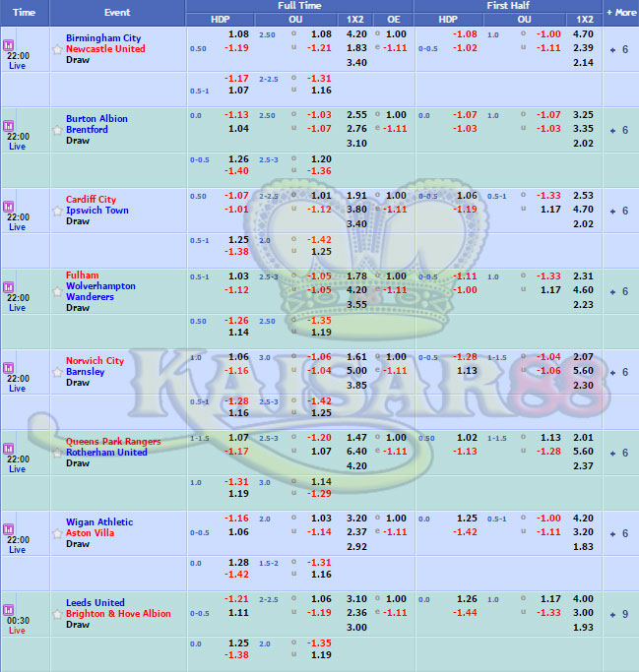This screenshot has width=639, height=672.
Task: Select Leeds United first half draw odds 1.93
Action: pos(583,628)
